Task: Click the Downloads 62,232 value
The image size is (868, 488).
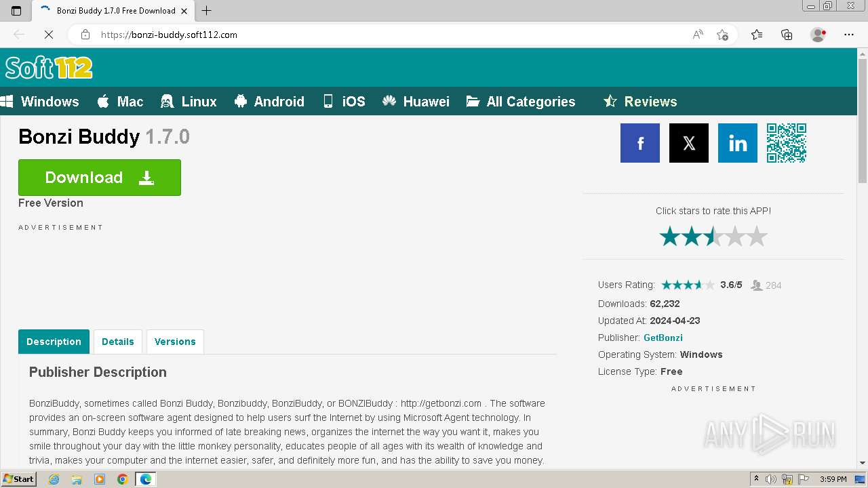Action: pyautogui.click(x=665, y=304)
